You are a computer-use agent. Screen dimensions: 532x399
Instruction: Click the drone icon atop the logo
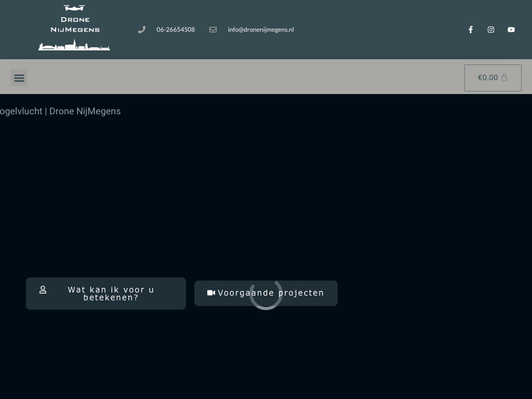pyautogui.click(x=74, y=8)
